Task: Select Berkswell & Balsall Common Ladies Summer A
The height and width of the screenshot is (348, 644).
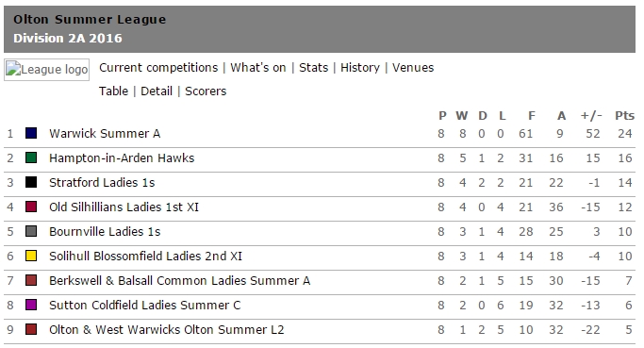Action: [x=179, y=281]
